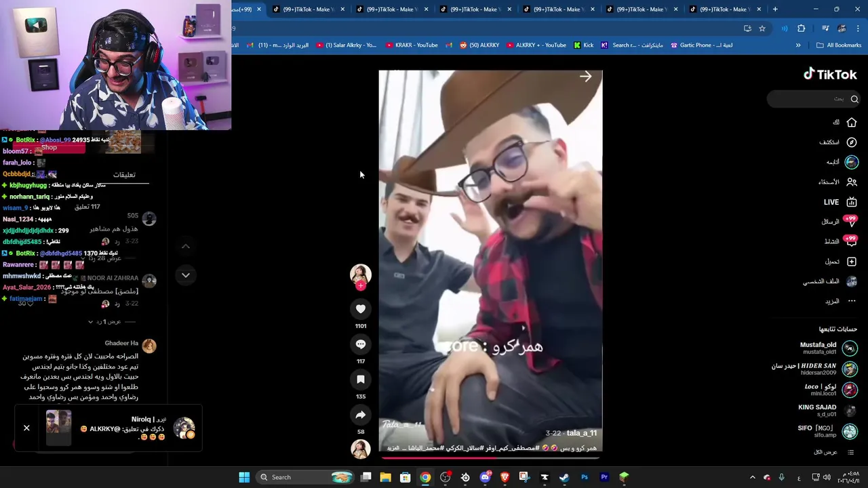
Task: Click tray volume speaker icon
Action: click(827, 477)
